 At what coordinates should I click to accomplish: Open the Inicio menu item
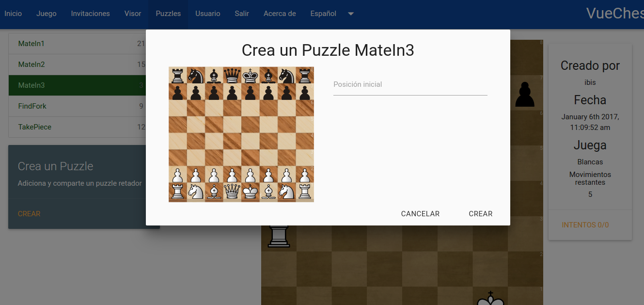13,14
